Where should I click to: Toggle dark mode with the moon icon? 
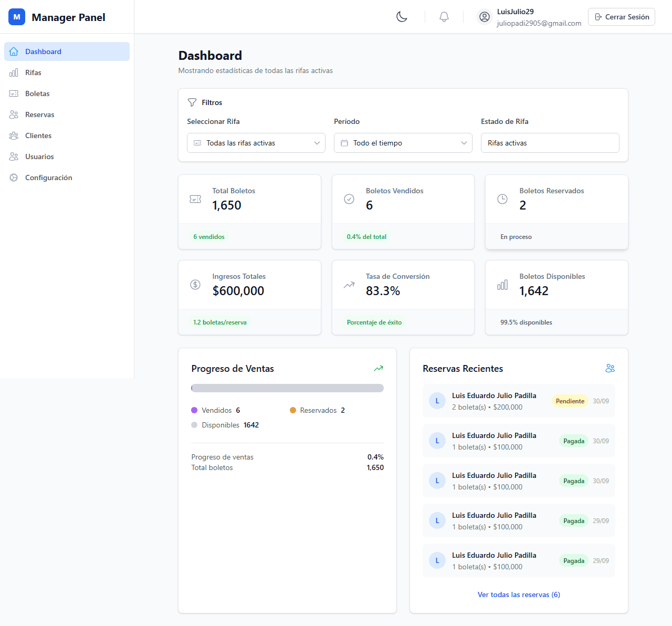[x=402, y=17]
